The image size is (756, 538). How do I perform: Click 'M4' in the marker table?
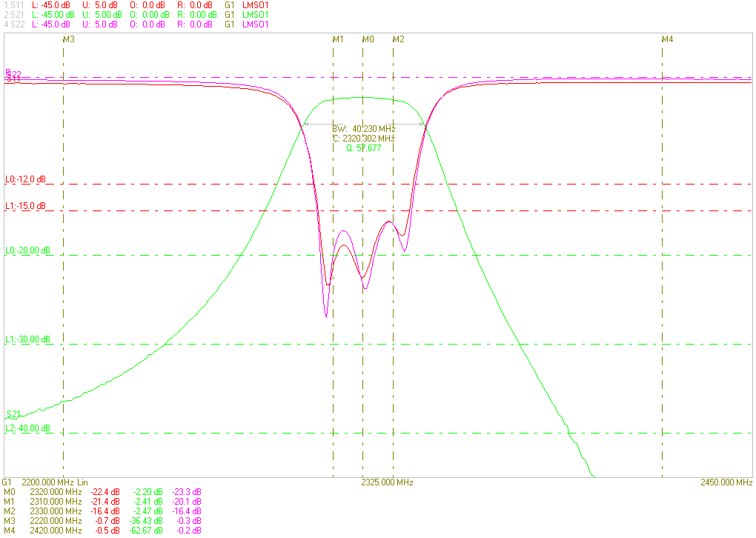pyautogui.click(x=10, y=531)
